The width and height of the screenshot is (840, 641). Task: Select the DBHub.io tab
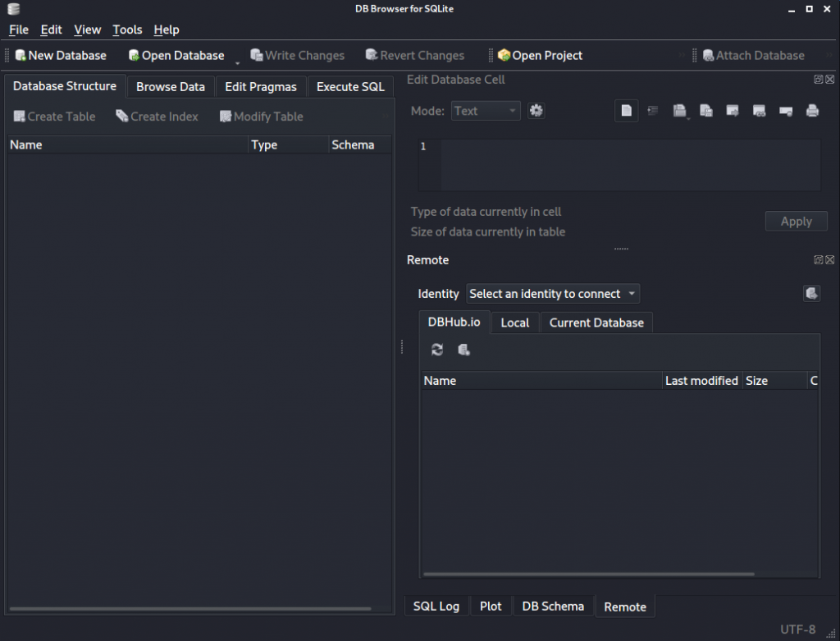[454, 322]
